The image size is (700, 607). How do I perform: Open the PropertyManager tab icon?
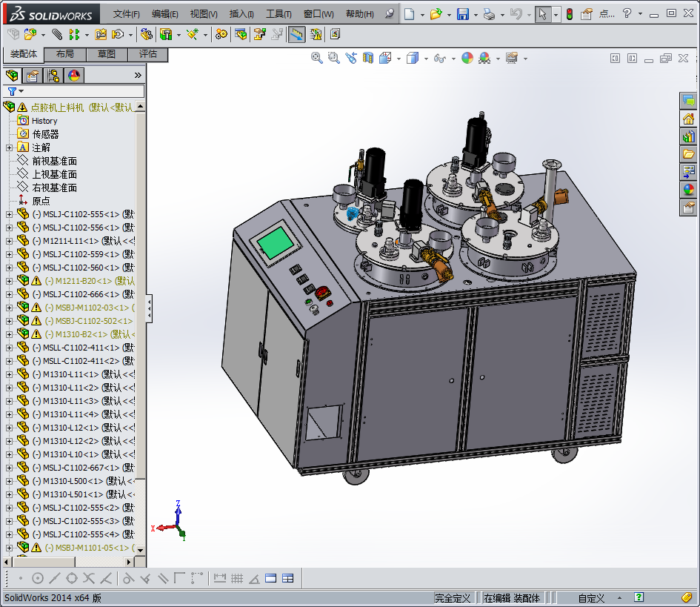tap(33, 76)
